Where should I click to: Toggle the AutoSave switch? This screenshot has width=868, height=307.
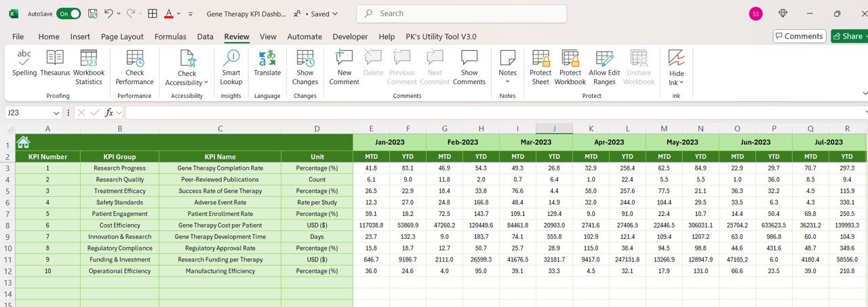click(x=68, y=14)
